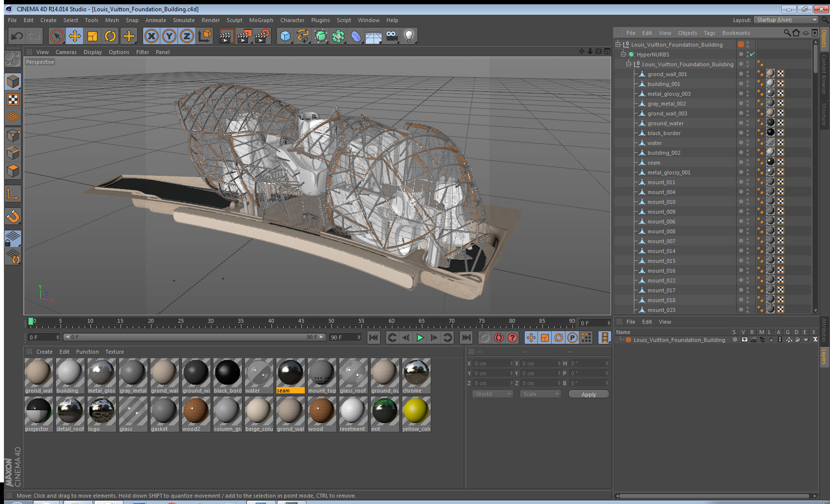
Task: Open the Array modeling objects icon
Action: coord(338,36)
